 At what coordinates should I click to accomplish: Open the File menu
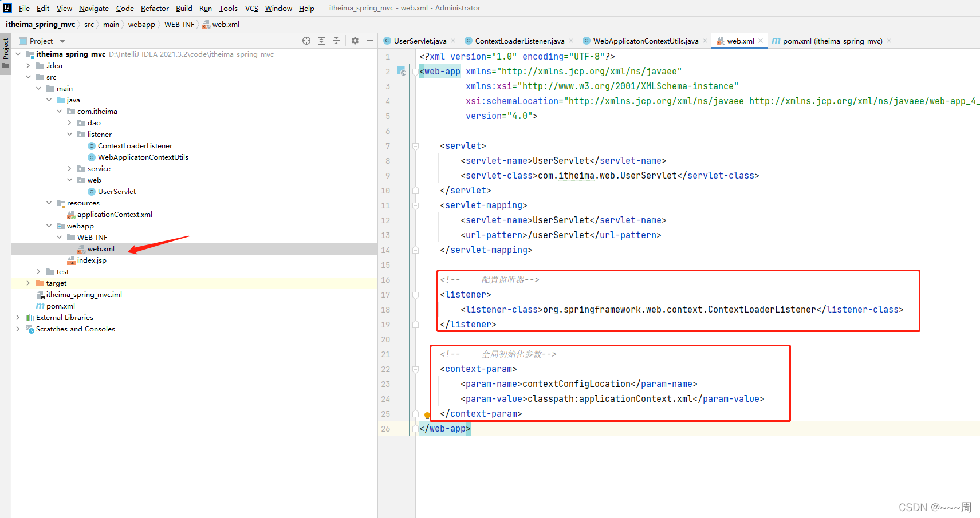click(x=24, y=8)
